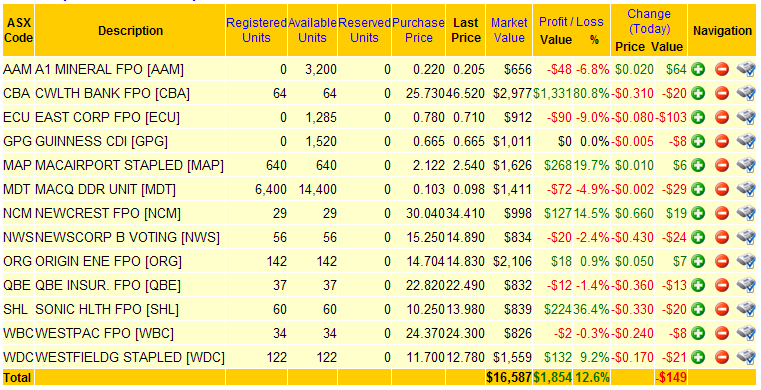The height and width of the screenshot is (390, 761).
Task: Select GUINNESS CDI [GPG] description
Action: point(101,141)
